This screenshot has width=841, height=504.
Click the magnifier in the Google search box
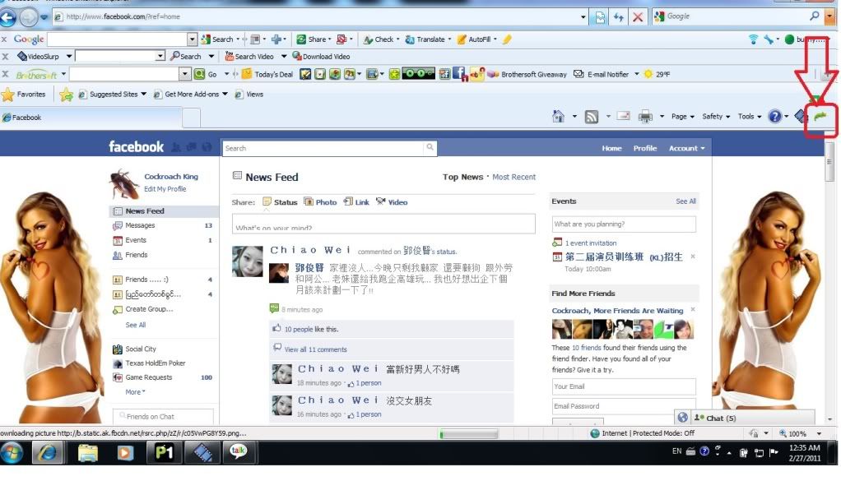[x=814, y=16]
